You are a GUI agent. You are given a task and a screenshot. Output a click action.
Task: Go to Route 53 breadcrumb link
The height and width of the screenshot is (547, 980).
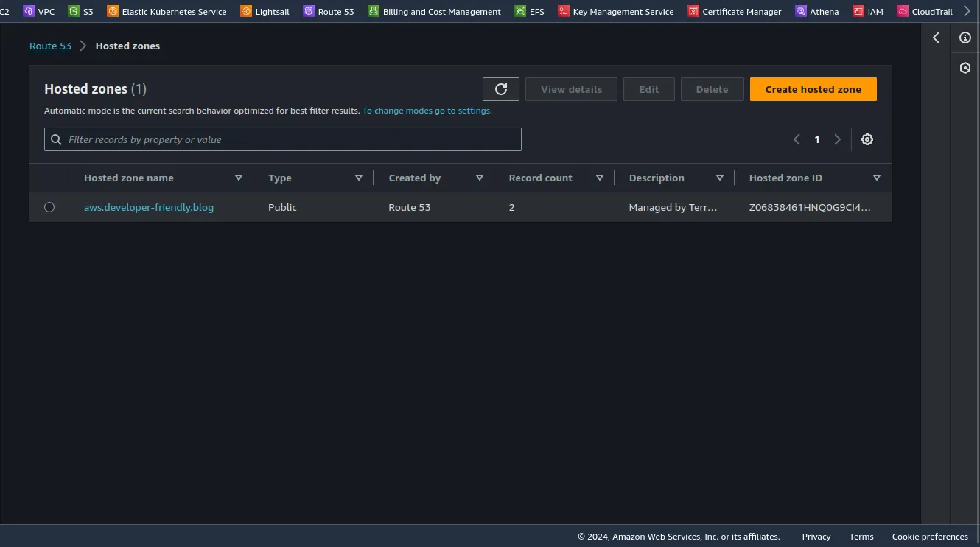[x=50, y=46]
